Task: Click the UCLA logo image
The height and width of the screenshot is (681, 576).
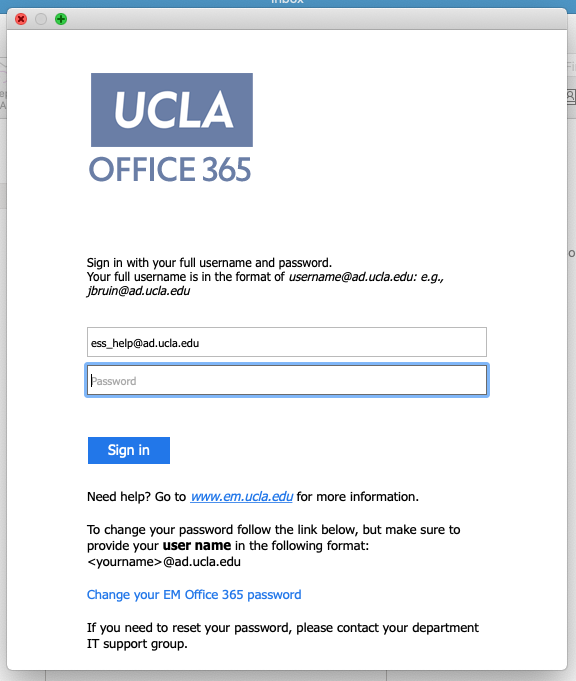Action: (172, 110)
